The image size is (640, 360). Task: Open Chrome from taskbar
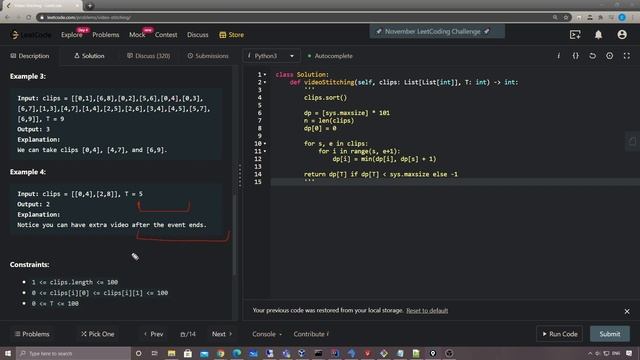point(220,353)
